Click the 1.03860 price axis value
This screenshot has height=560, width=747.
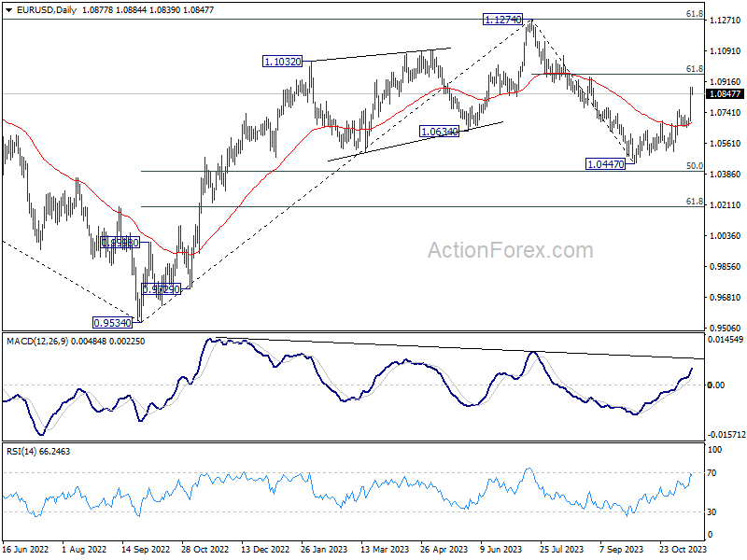(x=726, y=175)
